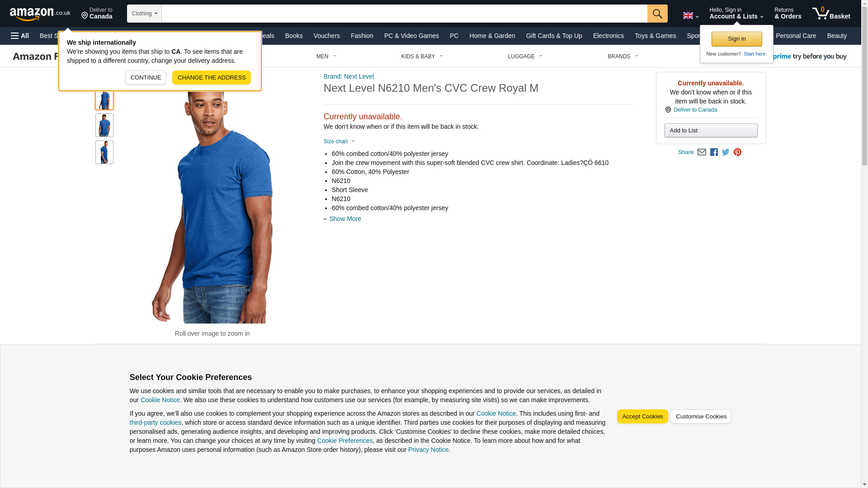Viewport: 868px width, 488px height.
Task: Share on Twitter icon
Action: pos(726,152)
